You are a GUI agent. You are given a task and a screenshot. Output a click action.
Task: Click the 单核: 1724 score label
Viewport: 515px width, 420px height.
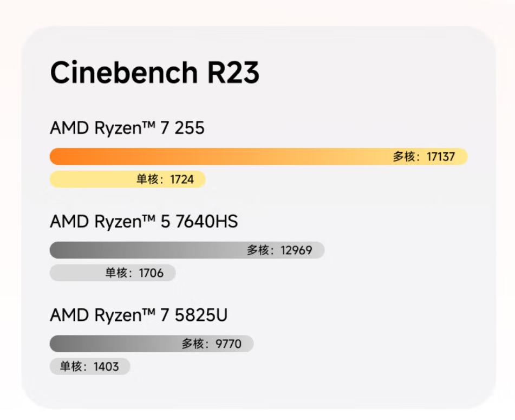coord(165,179)
